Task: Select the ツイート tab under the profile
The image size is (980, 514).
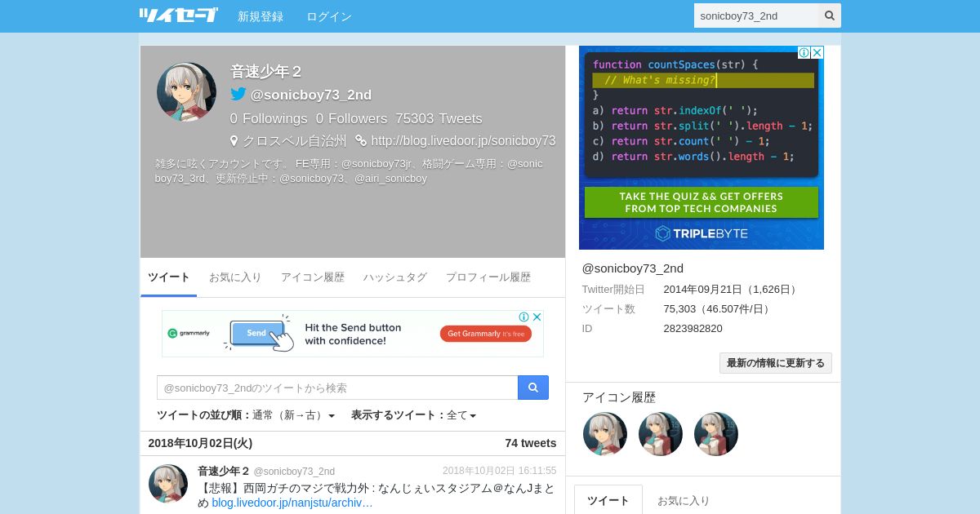Action: tap(169, 277)
